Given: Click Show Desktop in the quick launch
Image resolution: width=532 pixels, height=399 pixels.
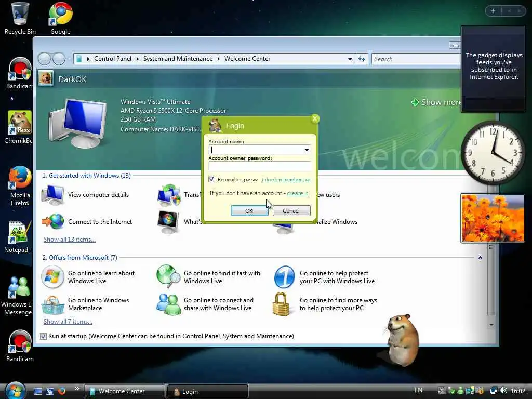Looking at the screenshot, I should click(37, 391).
